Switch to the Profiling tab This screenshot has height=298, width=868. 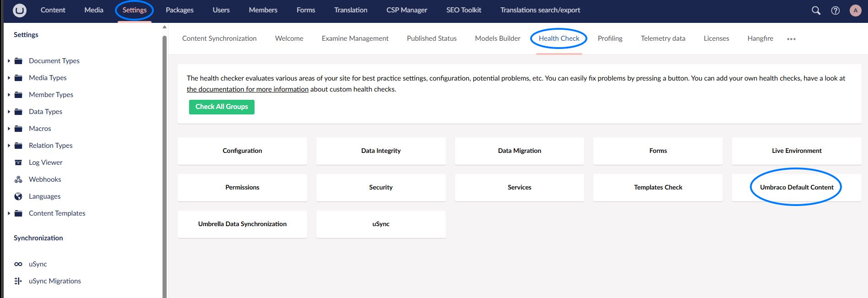pos(610,38)
